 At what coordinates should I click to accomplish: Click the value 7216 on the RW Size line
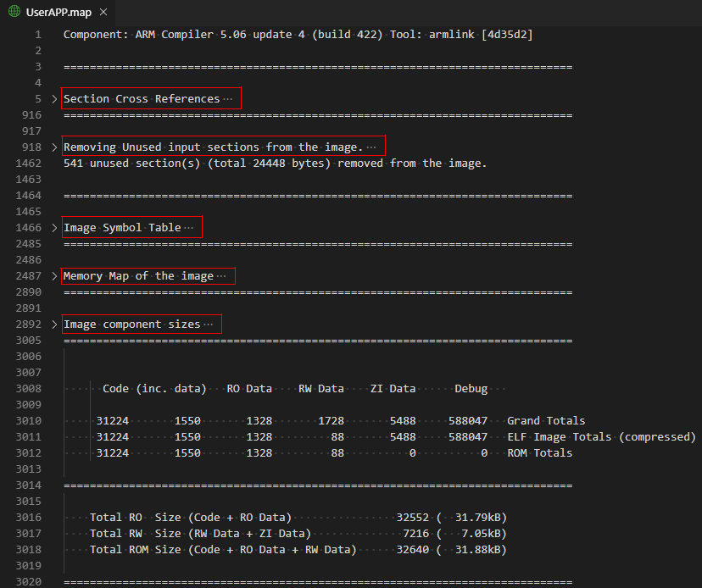point(416,534)
